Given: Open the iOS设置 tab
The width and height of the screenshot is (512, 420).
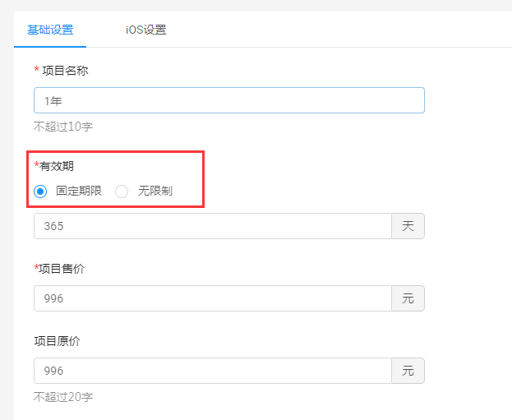Looking at the screenshot, I should click(146, 30).
